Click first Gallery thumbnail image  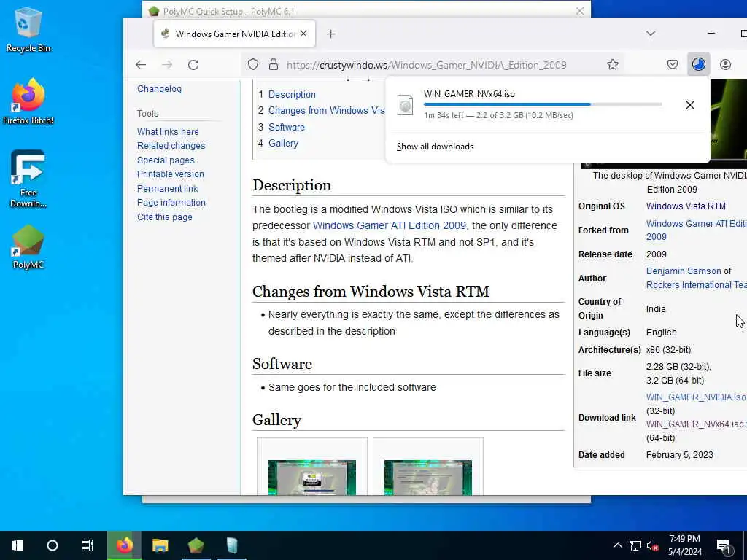312,477
